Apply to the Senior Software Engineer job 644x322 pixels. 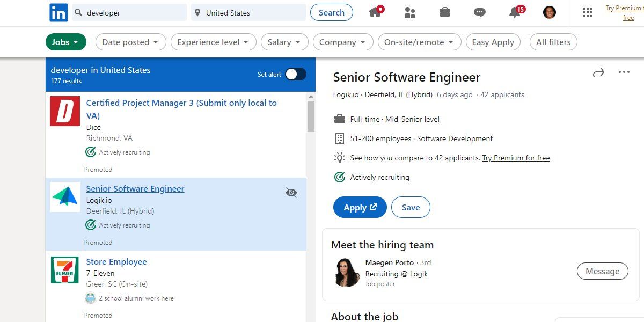click(359, 207)
